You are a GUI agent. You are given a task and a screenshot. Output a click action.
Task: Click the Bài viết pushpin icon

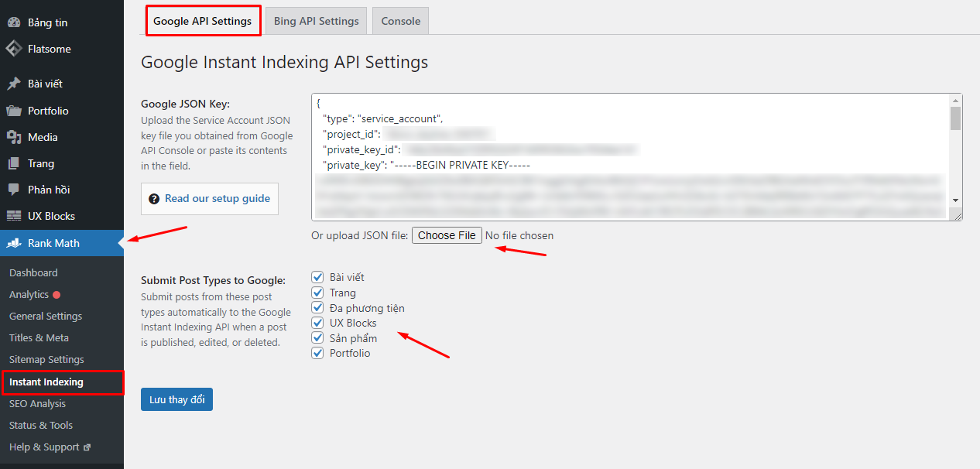14,84
